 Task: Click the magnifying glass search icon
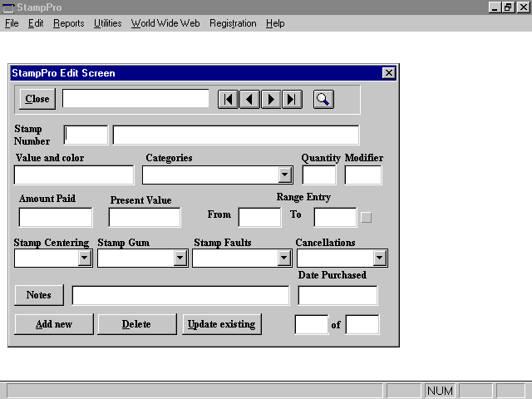323,100
